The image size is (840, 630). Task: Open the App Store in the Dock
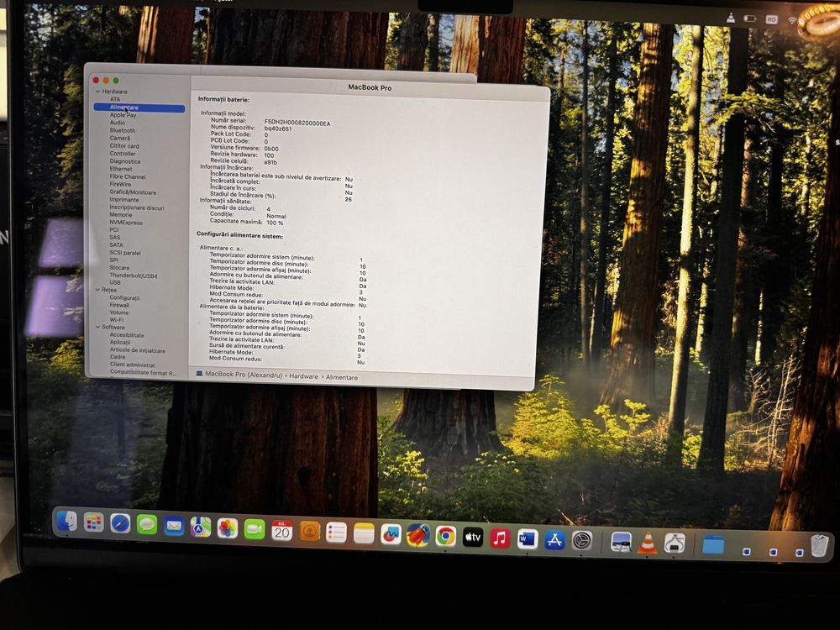554,540
